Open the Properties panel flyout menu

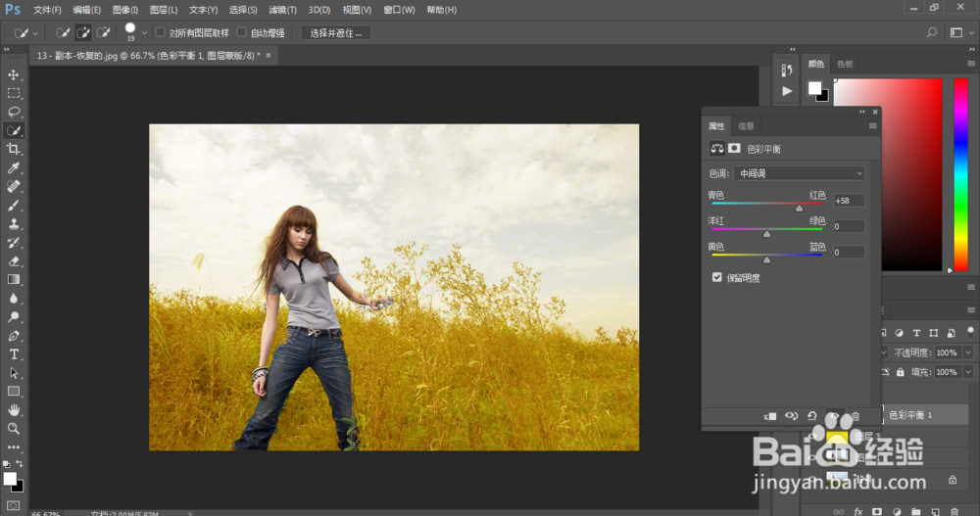[x=873, y=125]
